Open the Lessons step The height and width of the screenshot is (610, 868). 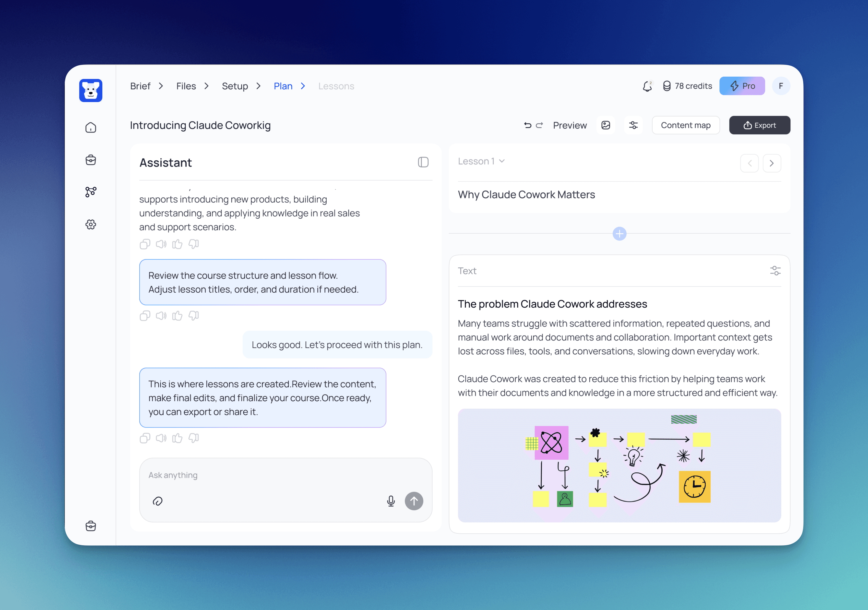click(x=336, y=86)
